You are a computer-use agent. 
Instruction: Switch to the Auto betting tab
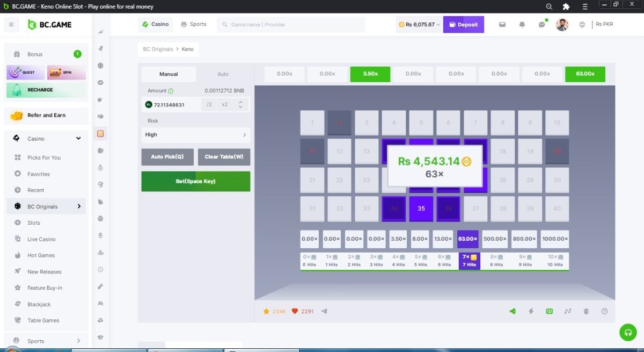[223, 74]
